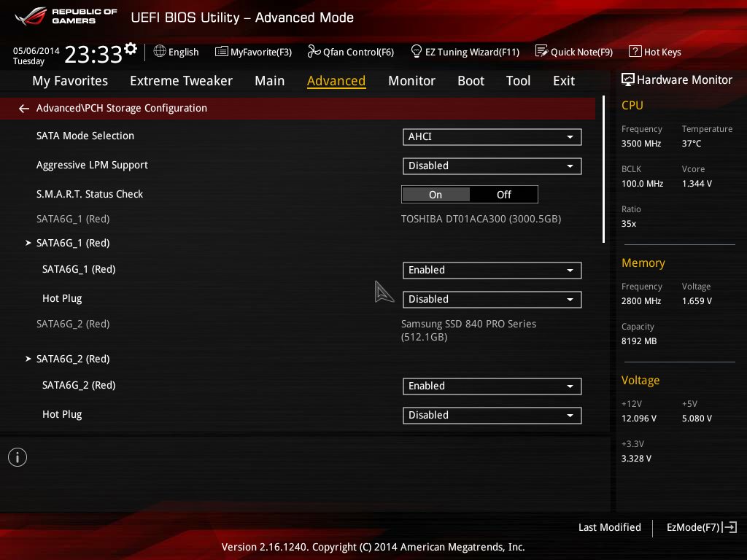
Task: Open the Aggressive LPM Support dropdown
Action: point(492,166)
